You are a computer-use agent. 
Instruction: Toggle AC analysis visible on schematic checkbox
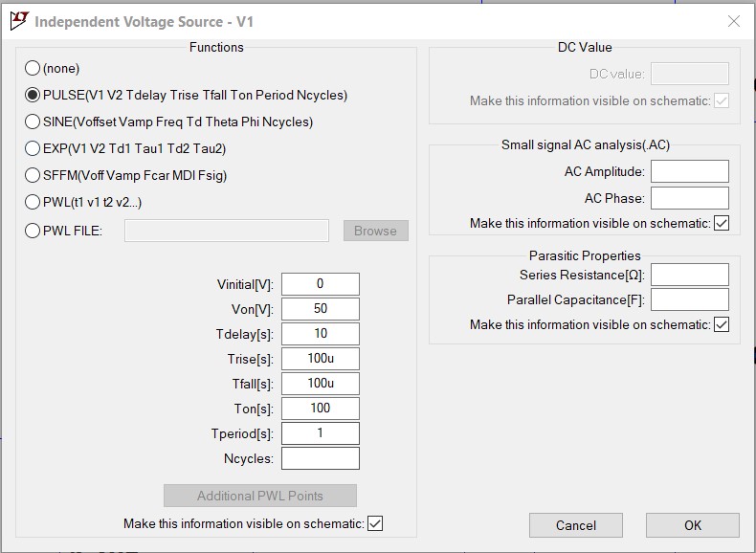pos(722,223)
